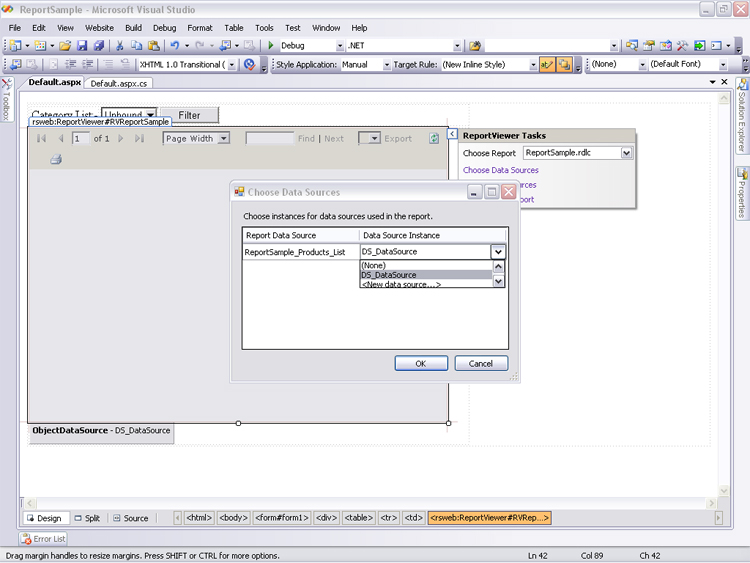Click the Navigate Backward icon

[x=225, y=45]
